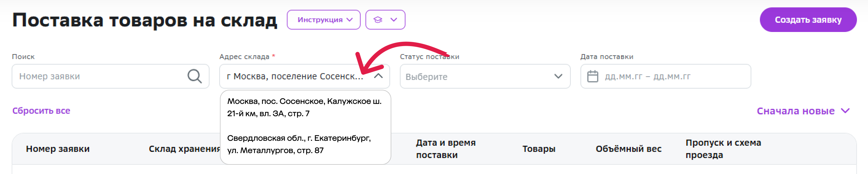Screen dimensions: 868x174
Task: Click the Номер заявки column header
Action: pos(58,149)
